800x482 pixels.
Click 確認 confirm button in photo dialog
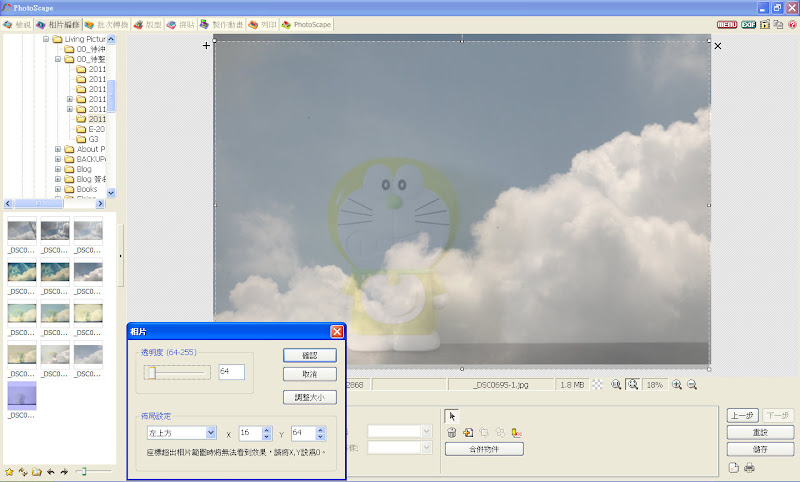click(x=310, y=355)
